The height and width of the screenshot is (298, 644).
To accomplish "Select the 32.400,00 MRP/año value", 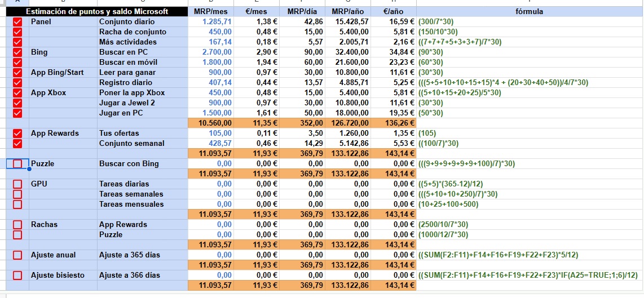I will click(x=347, y=52).
